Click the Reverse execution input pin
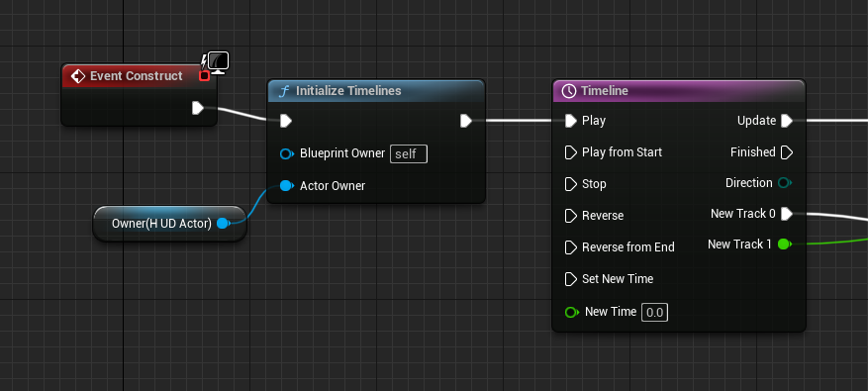Image resolution: width=868 pixels, height=391 pixels. coord(571,216)
